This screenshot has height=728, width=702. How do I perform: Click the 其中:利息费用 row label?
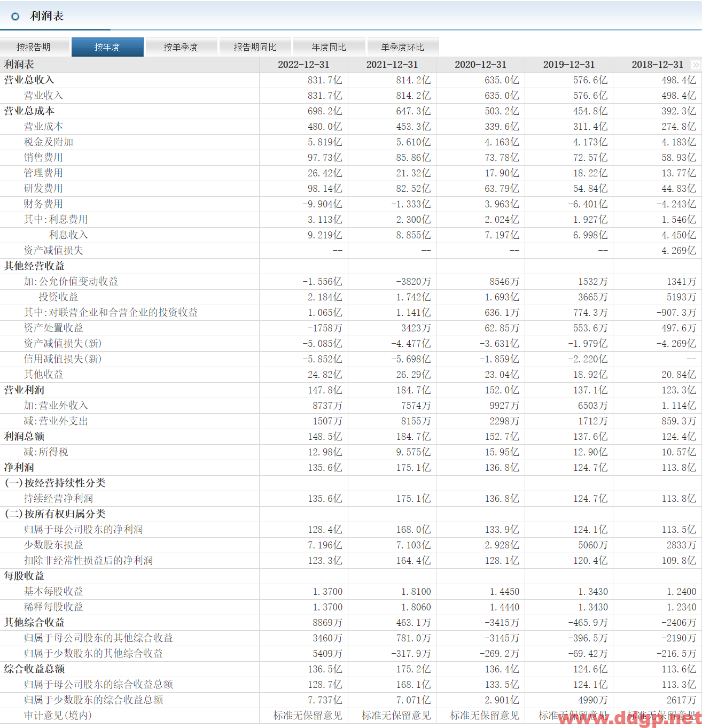click(56, 220)
